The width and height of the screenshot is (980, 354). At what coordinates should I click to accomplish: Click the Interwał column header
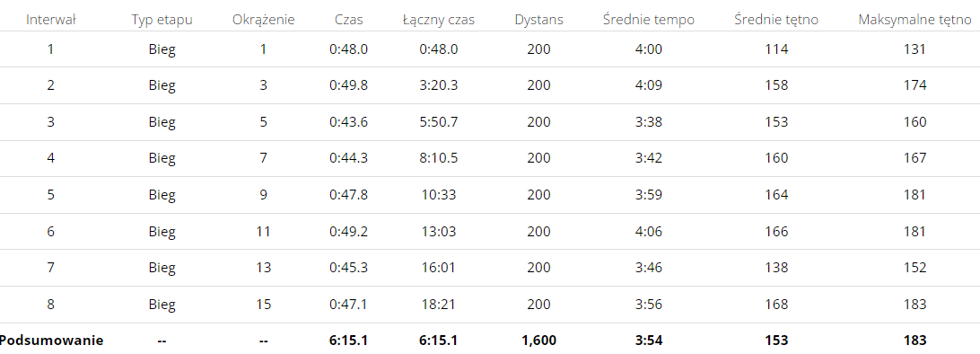tap(50, 20)
